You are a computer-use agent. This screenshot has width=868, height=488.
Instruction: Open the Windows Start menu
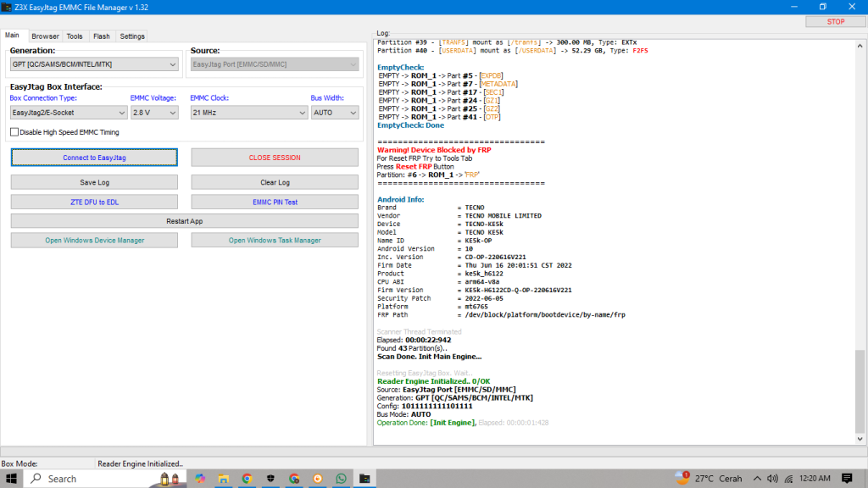11,479
